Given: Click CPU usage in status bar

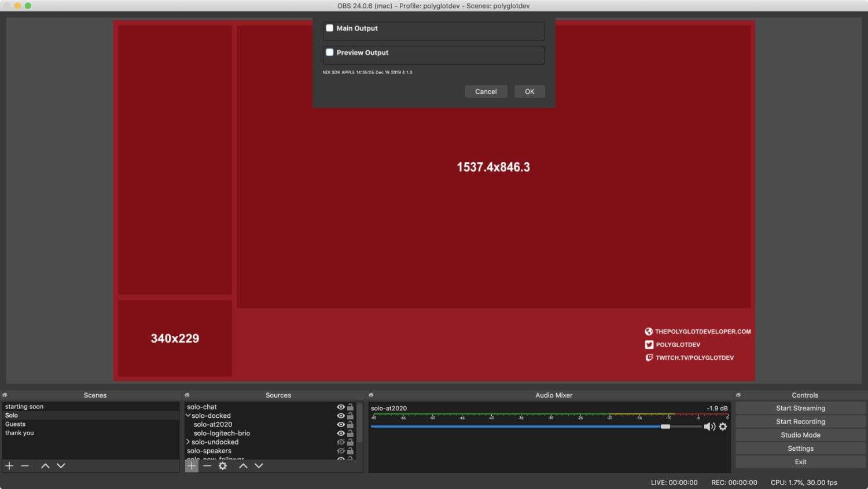Looking at the screenshot, I should click(804, 482).
